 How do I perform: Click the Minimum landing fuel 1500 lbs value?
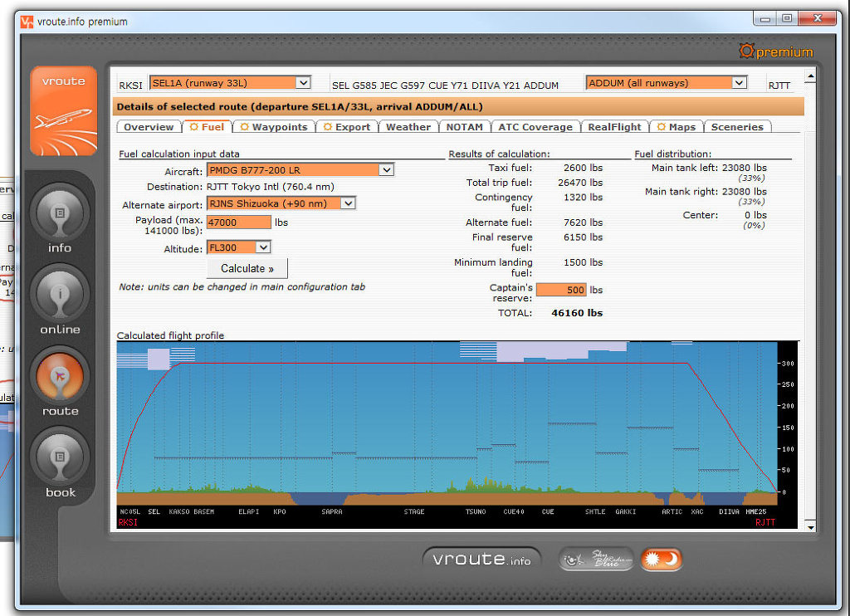[583, 262]
